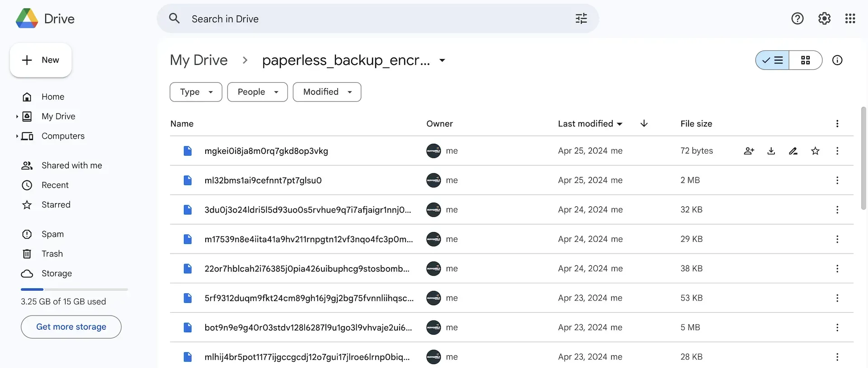Rename the mgkei0i8ja8m0rq7gkd8op3vkg file
The image size is (868, 368).
coord(793,151)
